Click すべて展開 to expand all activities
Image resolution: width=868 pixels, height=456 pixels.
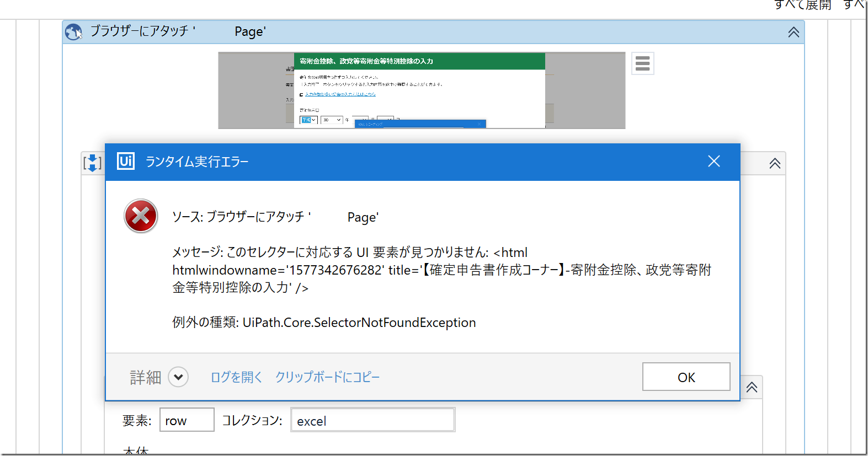point(802,6)
